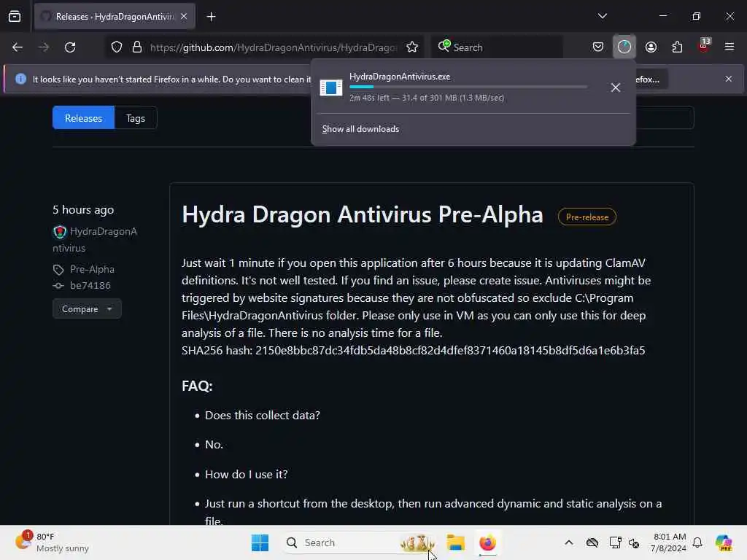The height and width of the screenshot is (560, 747).
Task: Open File Explorer from taskbar
Action: coord(455,542)
